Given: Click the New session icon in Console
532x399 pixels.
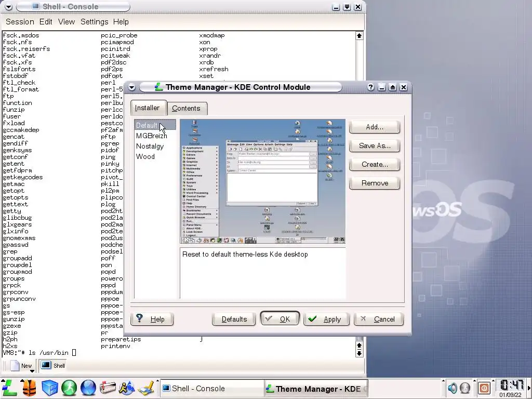Looking at the screenshot, I should click(x=15, y=365).
